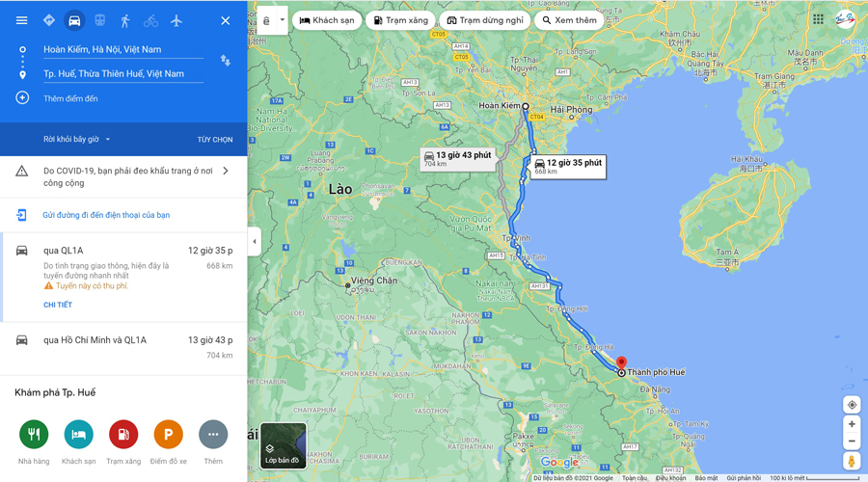Expand the COVID-19 mask notice chevron

226,171
